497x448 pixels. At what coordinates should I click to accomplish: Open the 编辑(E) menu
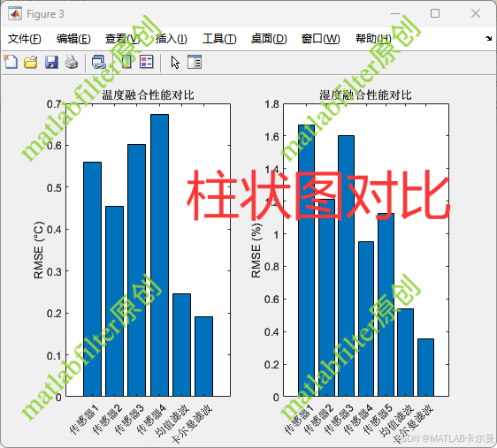(73, 39)
